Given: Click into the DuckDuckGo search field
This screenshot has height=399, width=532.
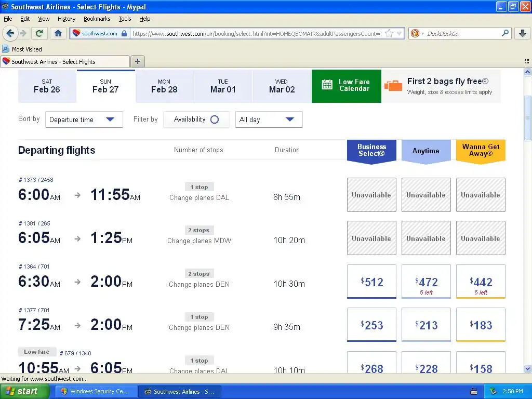Looking at the screenshot, I should click(x=463, y=34).
